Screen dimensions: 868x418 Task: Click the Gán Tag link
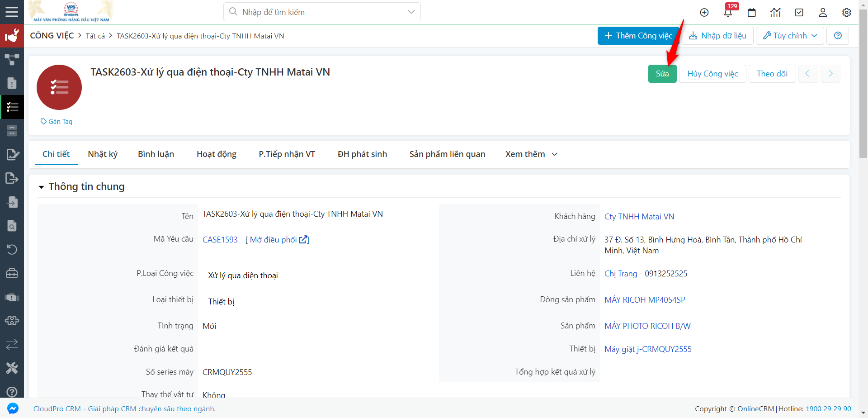[x=57, y=122]
